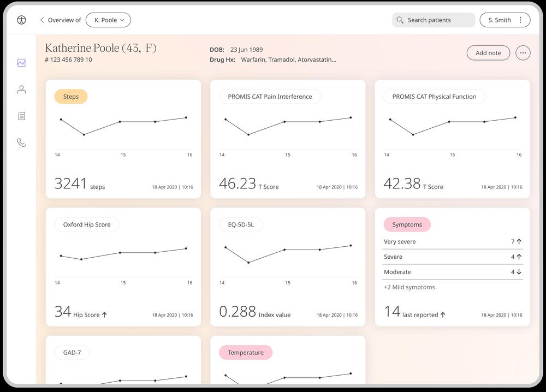546x392 pixels.
Task: Click the up arrow beside last reported
Action: point(443,314)
